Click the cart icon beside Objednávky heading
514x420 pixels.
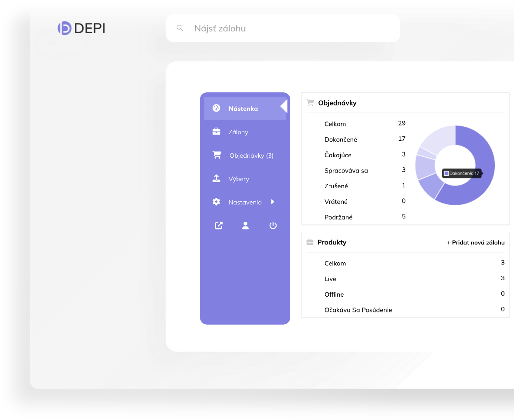(310, 103)
